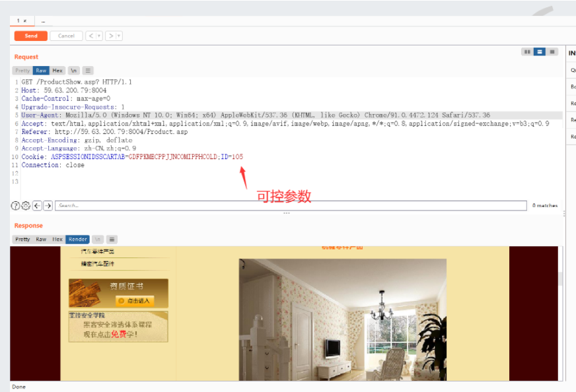Open search settings gear icon
This screenshot has height=392, width=576.
tap(26, 205)
